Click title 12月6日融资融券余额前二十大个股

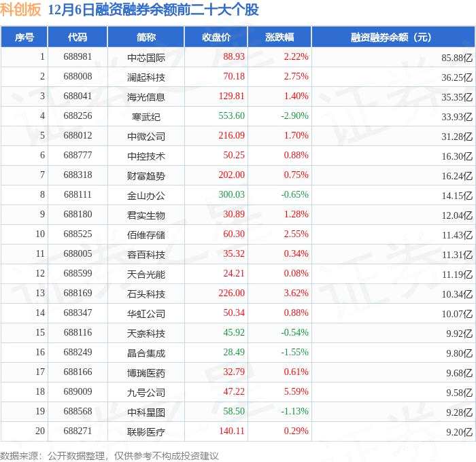pyautogui.click(x=153, y=10)
